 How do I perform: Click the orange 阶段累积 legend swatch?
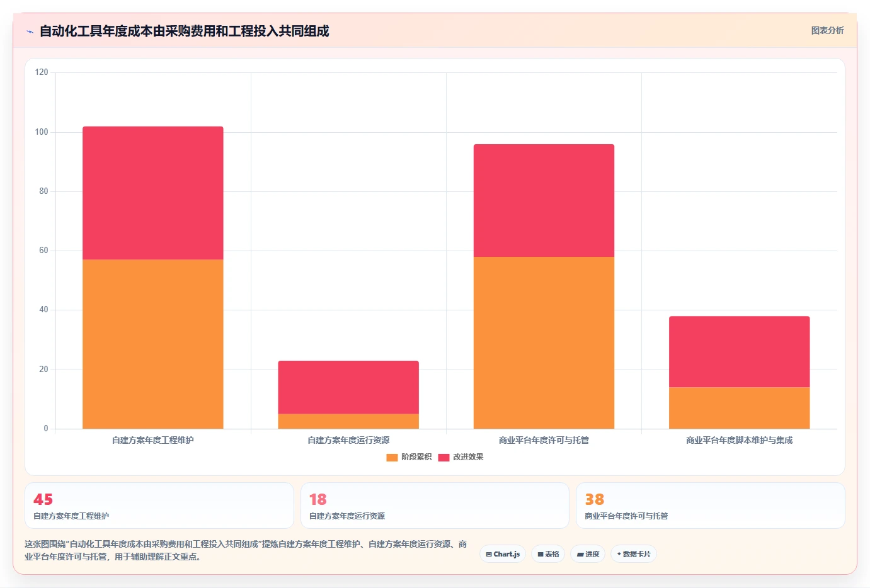pyautogui.click(x=392, y=457)
